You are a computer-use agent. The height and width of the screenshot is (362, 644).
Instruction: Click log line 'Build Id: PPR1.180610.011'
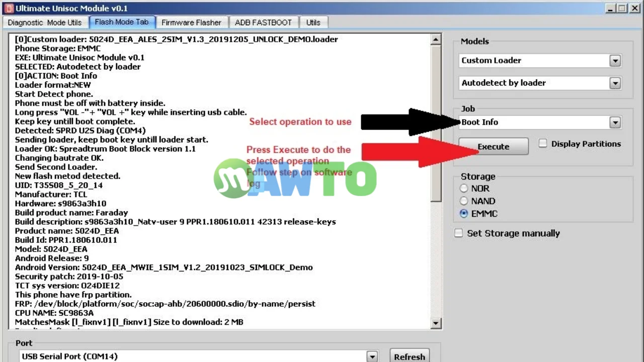(x=66, y=240)
